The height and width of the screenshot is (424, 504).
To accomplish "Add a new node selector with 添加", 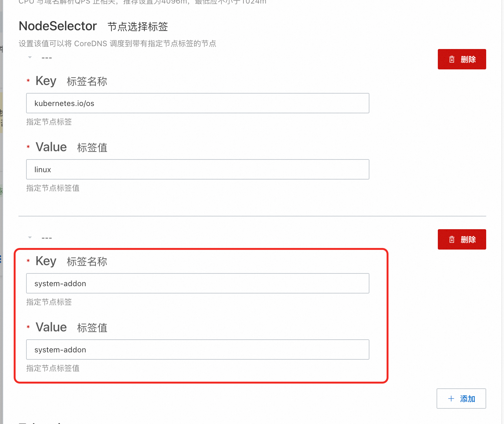I will click(x=461, y=399).
